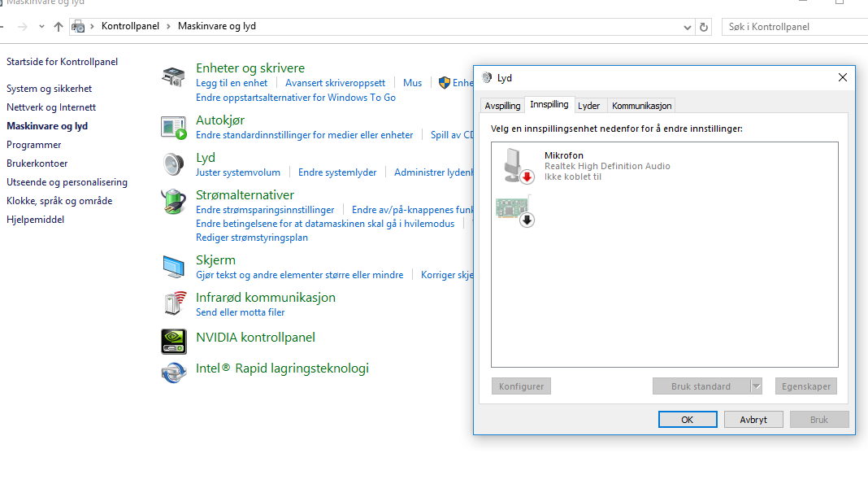Open Utseende og personalisering
Viewport: 868px width, 484px height.
pos(67,182)
